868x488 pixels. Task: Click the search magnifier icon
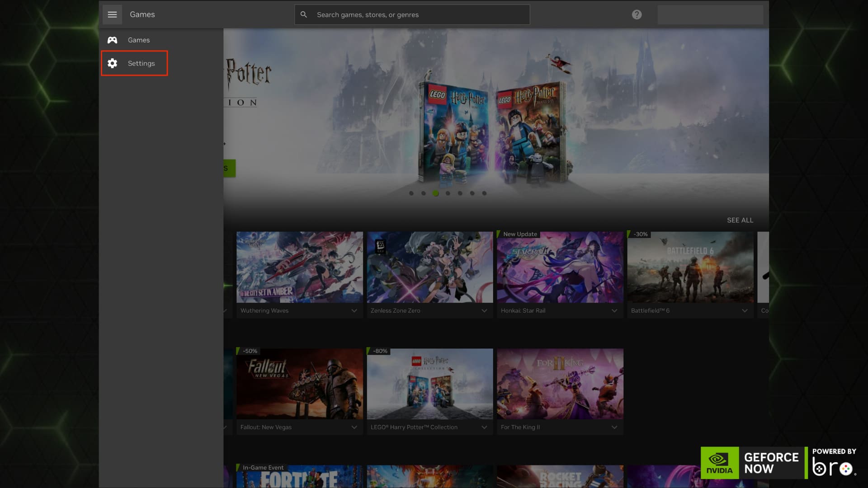point(304,14)
